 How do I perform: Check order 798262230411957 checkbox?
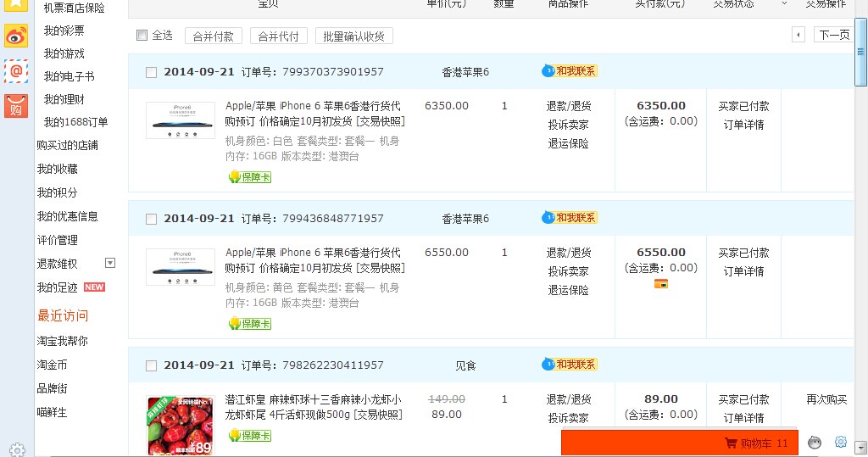coord(151,366)
